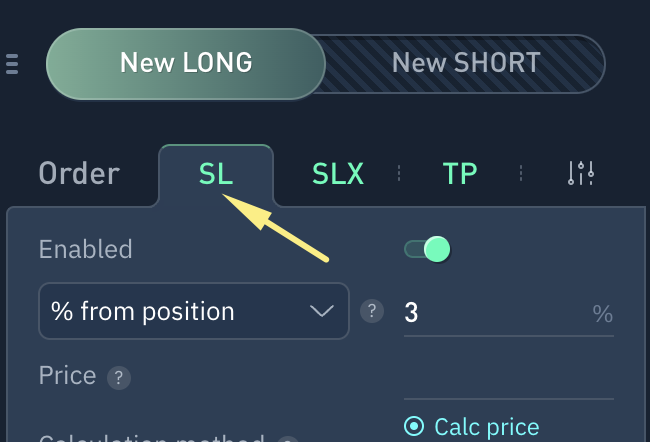650x442 pixels.
Task: Toggle the stop loss Enabled switch
Action: (427, 249)
